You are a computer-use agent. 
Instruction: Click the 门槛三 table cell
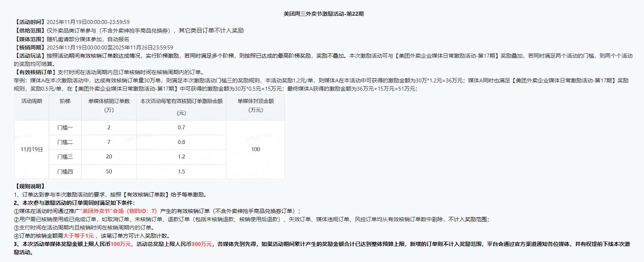[65, 157]
